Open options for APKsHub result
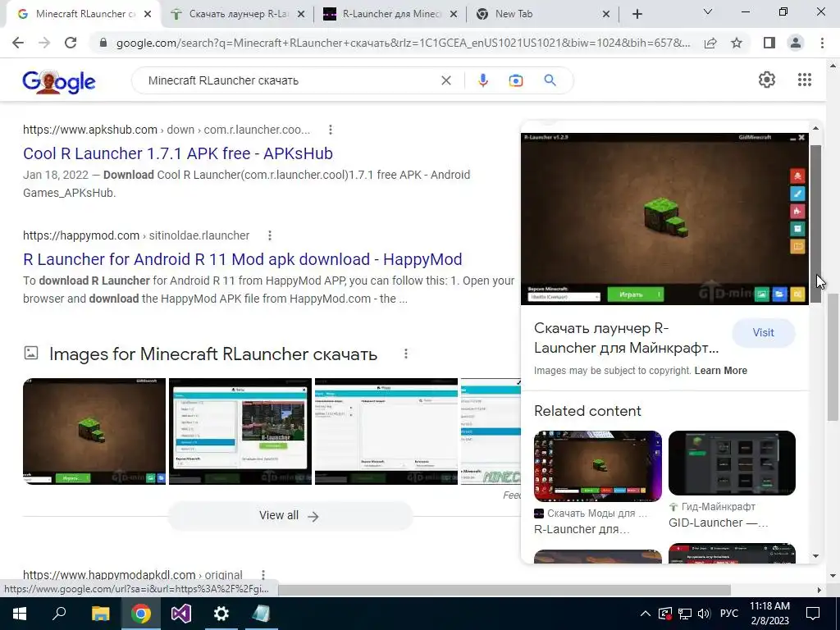The width and height of the screenshot is (840, 630). tap(331, 130)
